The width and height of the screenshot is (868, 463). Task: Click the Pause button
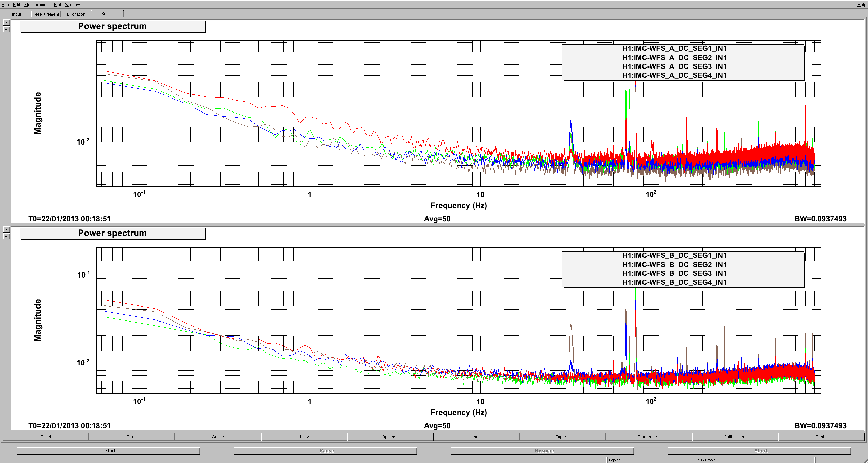pos(325,451)
